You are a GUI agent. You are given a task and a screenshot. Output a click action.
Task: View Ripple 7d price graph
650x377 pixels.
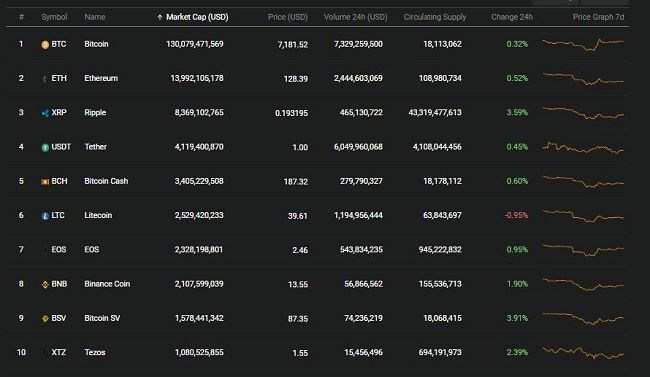(583, 113)
